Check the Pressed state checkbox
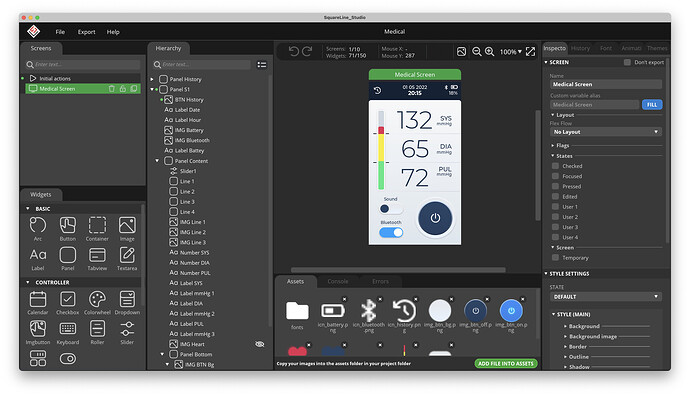The image size is (690, 396). point(555,186)
